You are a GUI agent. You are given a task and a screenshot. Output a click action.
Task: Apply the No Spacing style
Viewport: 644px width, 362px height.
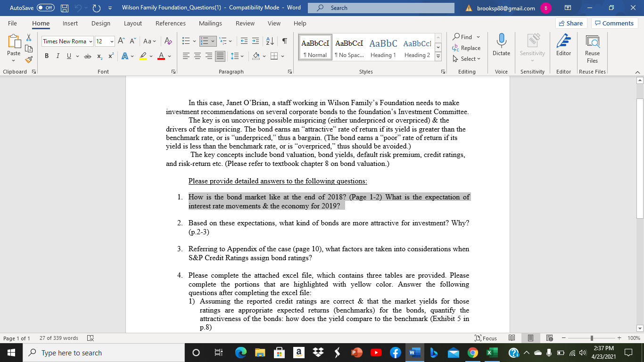349,48
